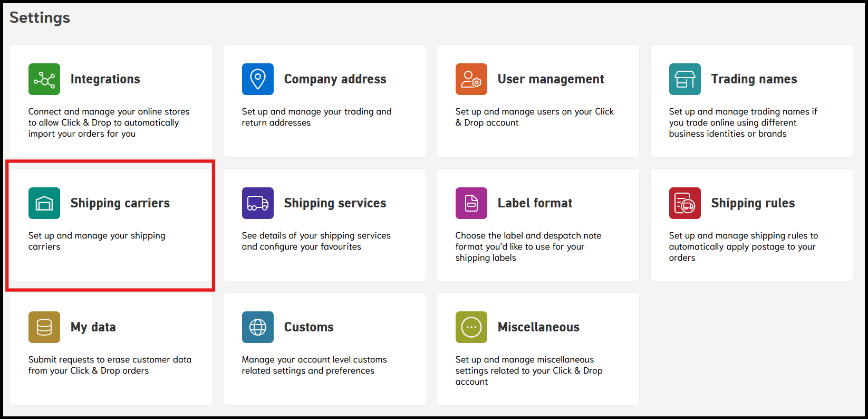The width and height of the screenshot is (868, 419).
Task: Click the teal Trading names storefront icon
Action: coord(685,79)
